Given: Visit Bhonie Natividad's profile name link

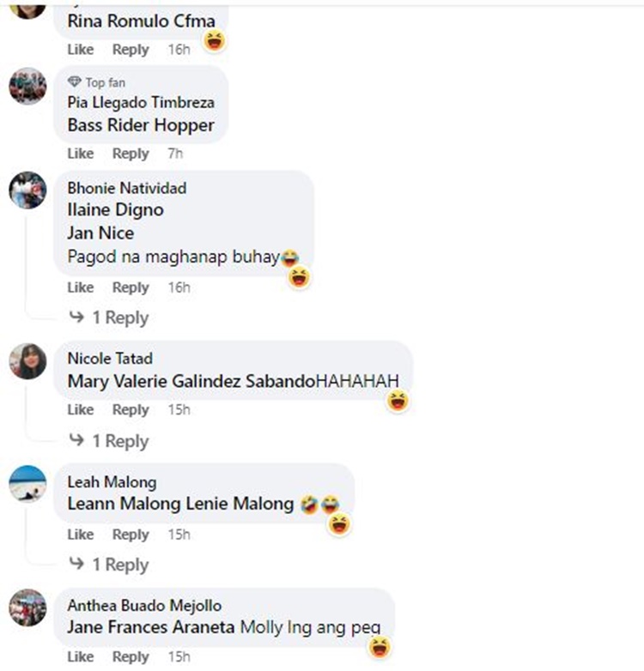Looking at the screenshot, I should pyautogui.click(x=127, y=188).
